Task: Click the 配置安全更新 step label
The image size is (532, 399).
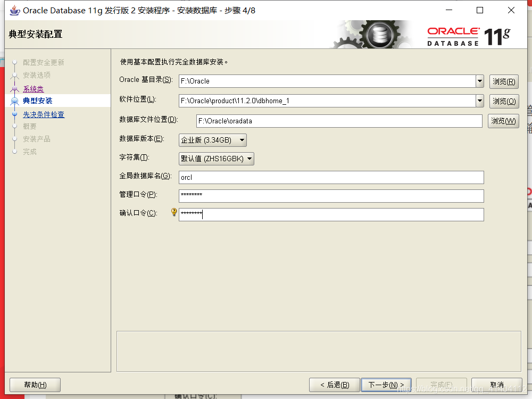Action: pyautogui.click(x=44, y=62)
